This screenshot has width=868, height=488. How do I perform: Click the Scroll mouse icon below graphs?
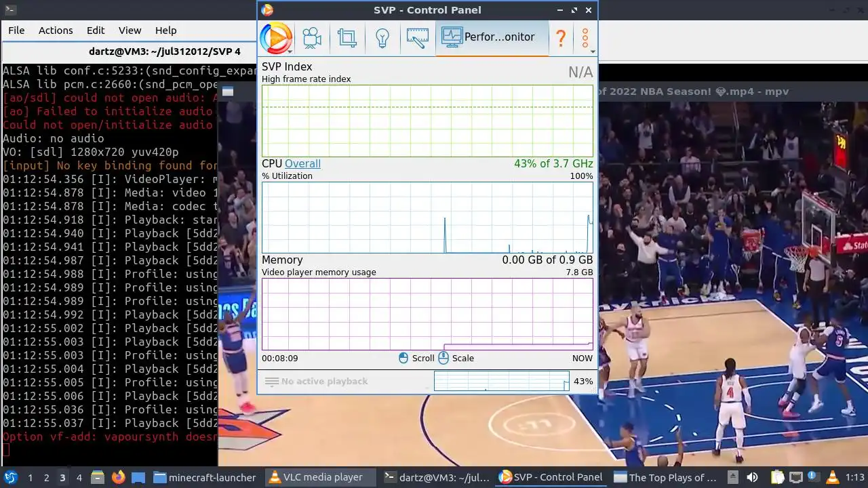pyautogui.click(x=403, y=358)
